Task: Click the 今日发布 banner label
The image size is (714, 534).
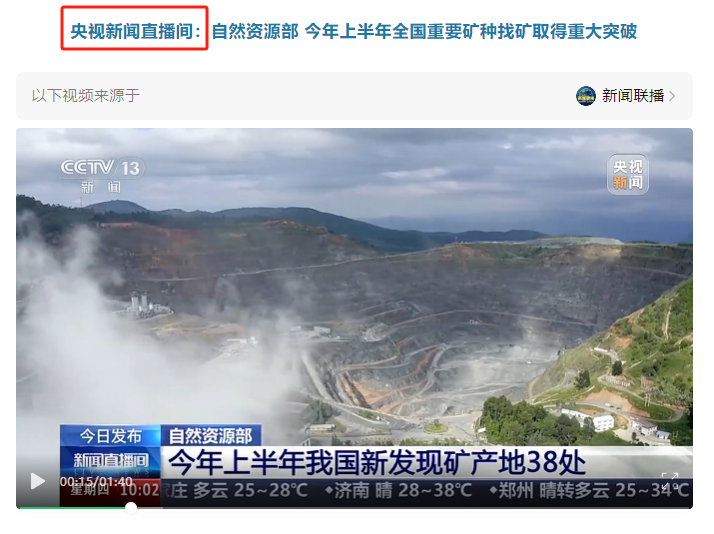Action: [111, 436]
